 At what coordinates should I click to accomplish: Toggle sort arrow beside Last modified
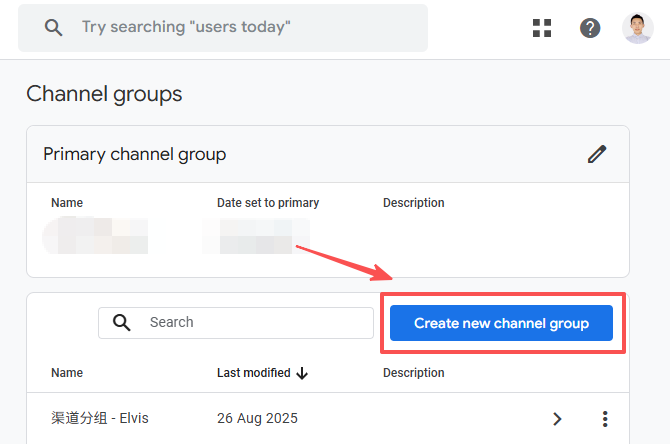point(302,373)
